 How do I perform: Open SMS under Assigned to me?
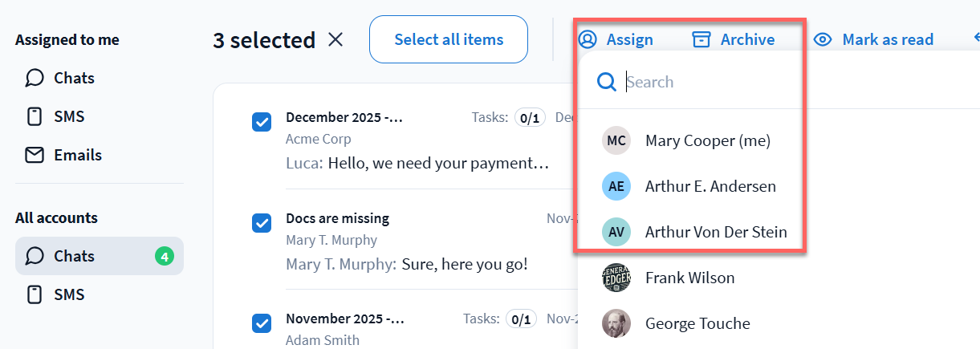(x=69, y=116)
